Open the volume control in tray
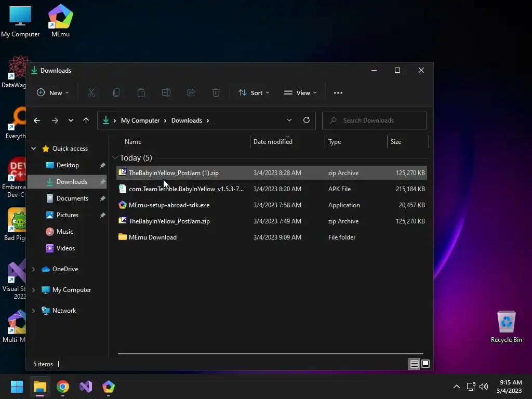Image resolution: width=532 pixels, height=399 pixels. (484, 387)
